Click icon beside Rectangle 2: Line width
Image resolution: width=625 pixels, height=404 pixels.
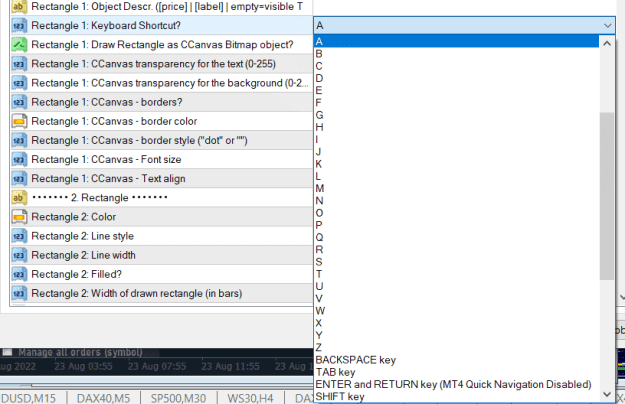pos(19,255)
